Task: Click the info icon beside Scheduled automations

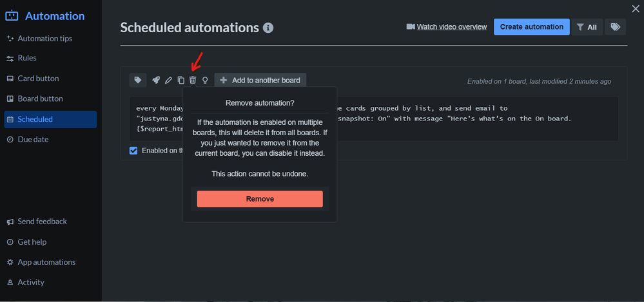Action: (x=268, y=28)
